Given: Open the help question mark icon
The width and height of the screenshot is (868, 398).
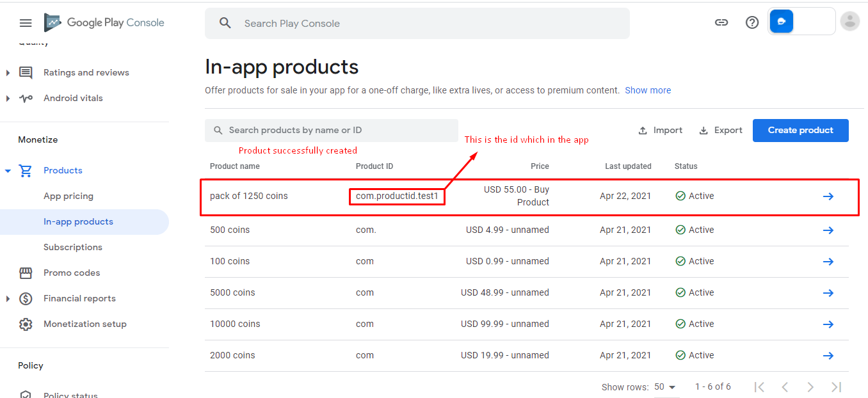Looking at the screenshot, I should click(x=752, y=22).
